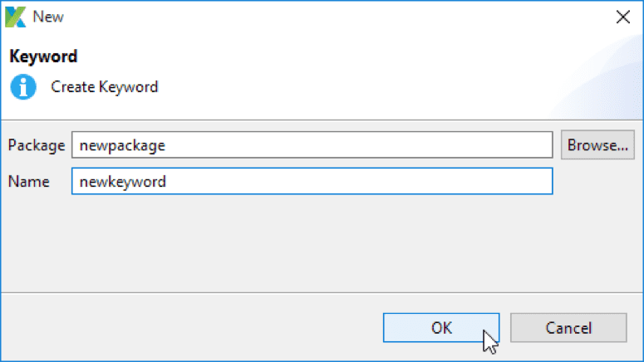Screen dimensions: 644x362
Task: Click the Name field label
Action: pyautogui.click(x=28, y=182)
